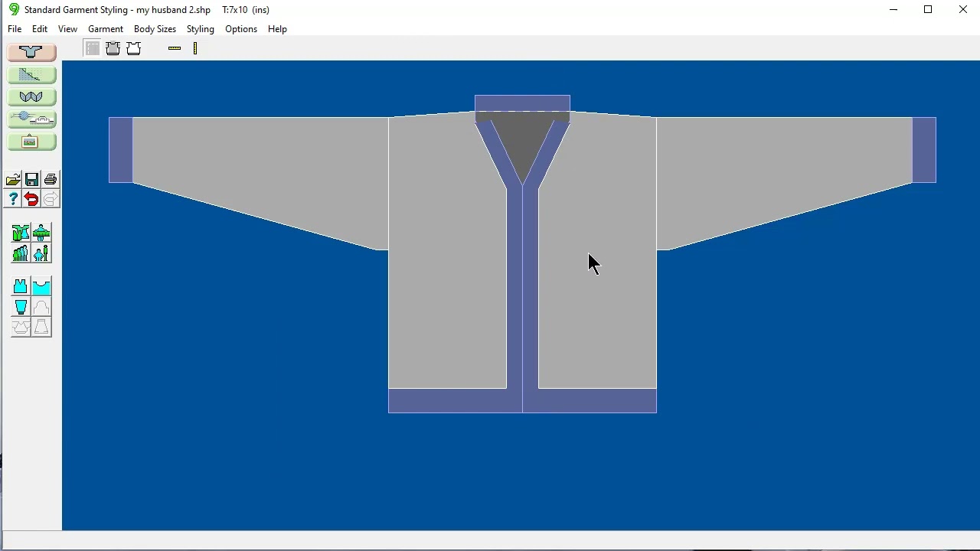Open the Options menu
This screenshot has width=980, height=551.
pyautogui.click(x=241, y=29)
